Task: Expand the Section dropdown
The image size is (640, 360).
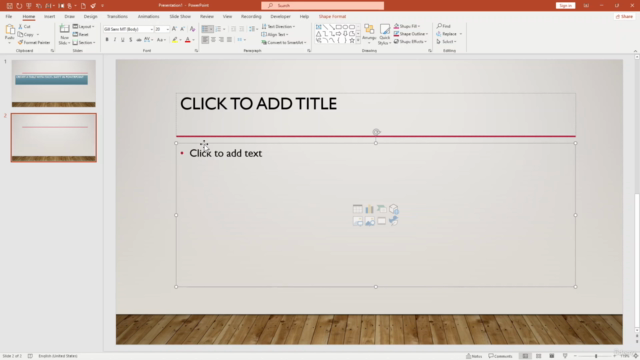Action: click(84, 42)
